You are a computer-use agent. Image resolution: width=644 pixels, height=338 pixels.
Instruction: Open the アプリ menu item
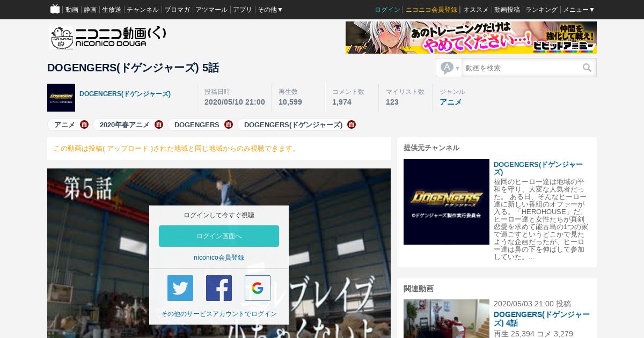[243, 10]
